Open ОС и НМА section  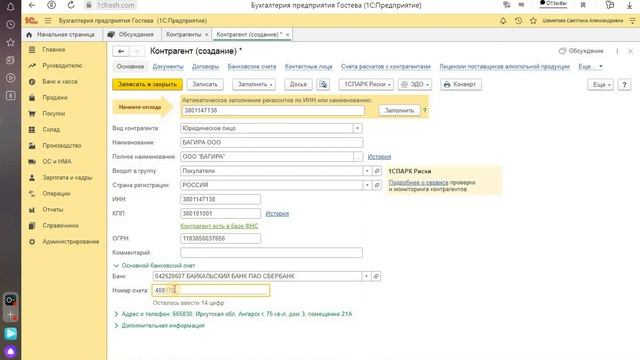tap(57, 162)
